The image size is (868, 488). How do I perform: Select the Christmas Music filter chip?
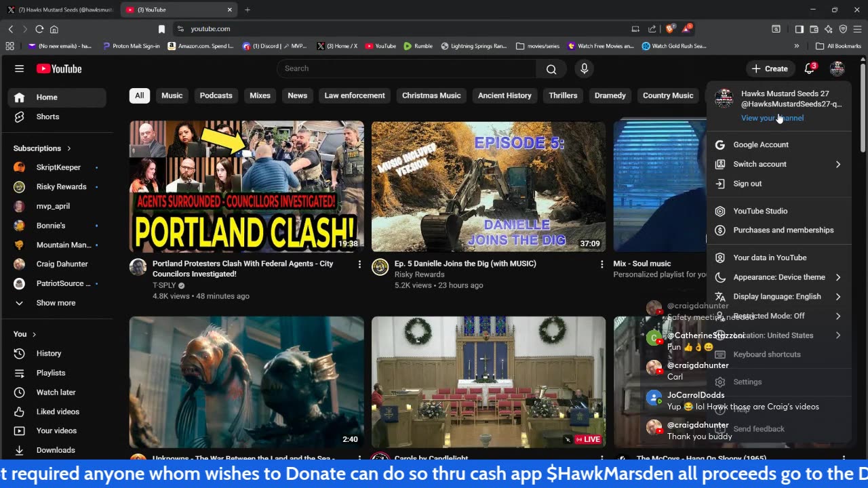tap(431, 96)
